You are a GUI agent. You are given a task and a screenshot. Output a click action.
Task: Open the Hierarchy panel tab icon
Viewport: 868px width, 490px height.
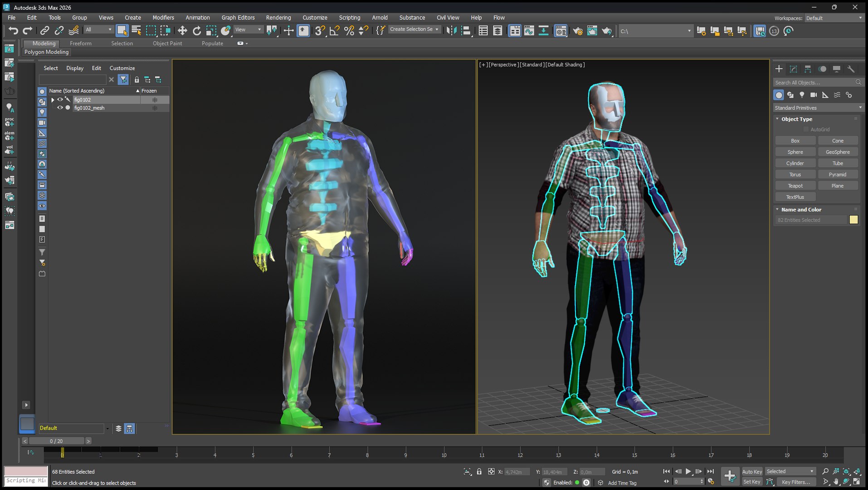[808, 69]
